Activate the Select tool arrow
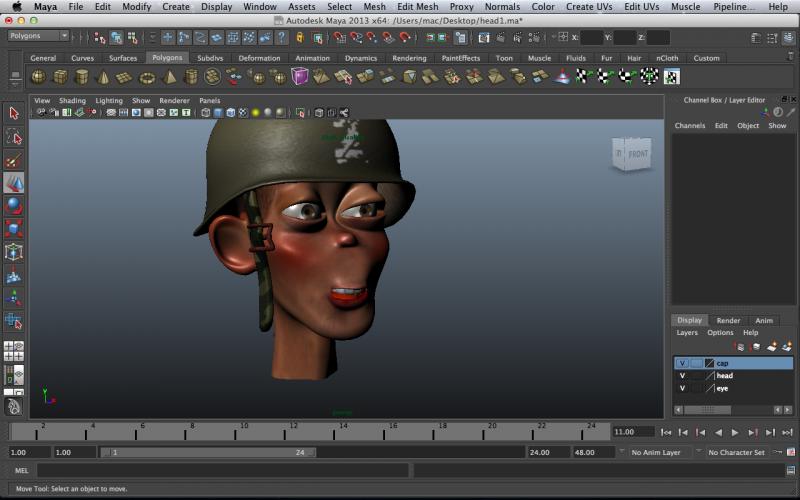 [14, 114]
